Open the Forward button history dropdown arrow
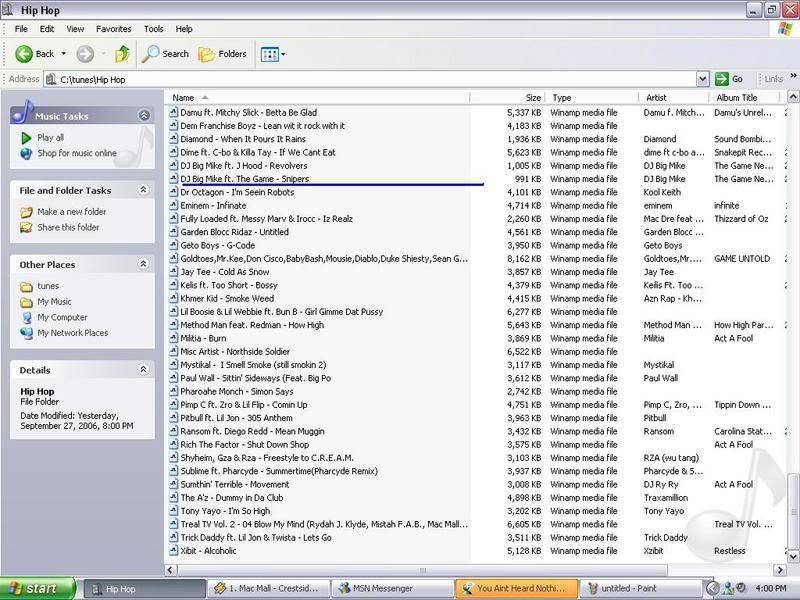 [103, 54]
